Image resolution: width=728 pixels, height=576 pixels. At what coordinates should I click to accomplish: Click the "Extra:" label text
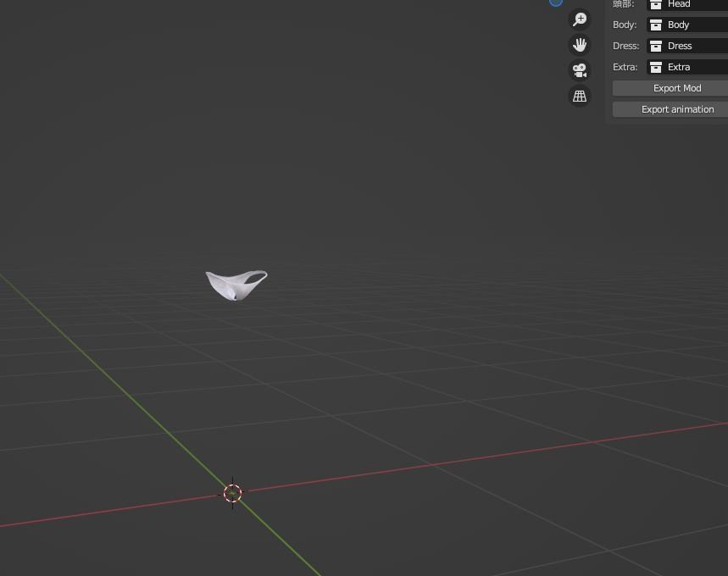pyautogui.click(x=625, y=67)
